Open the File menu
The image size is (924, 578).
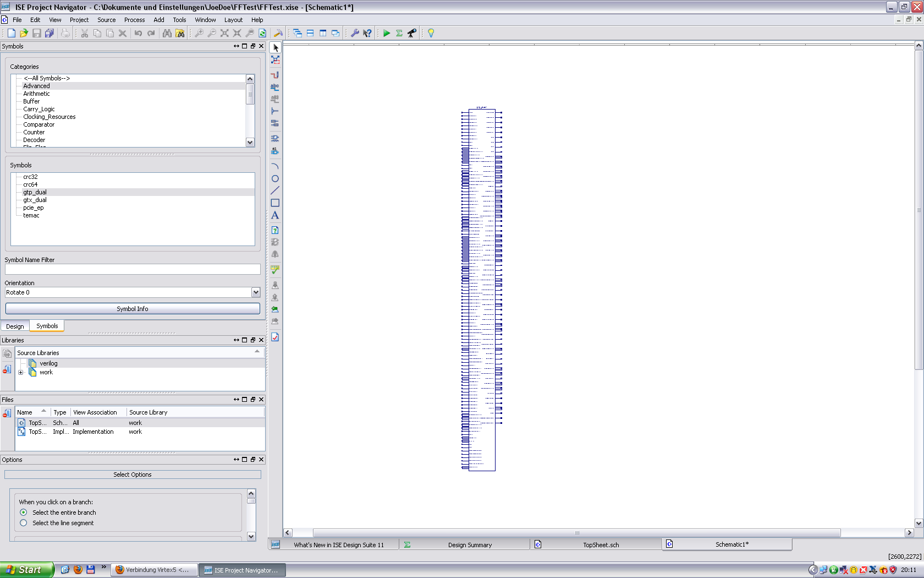[17, 20]
